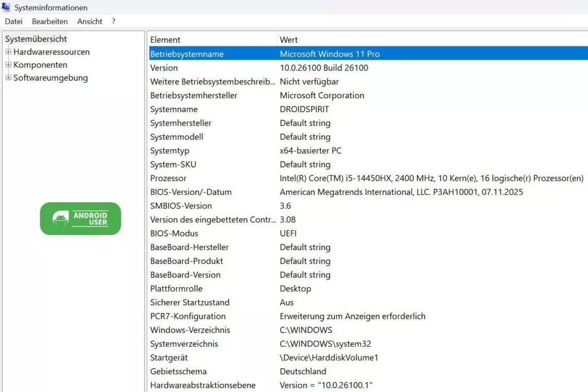
Task: Select the Systemhersteller row
Action: (368, 123)
